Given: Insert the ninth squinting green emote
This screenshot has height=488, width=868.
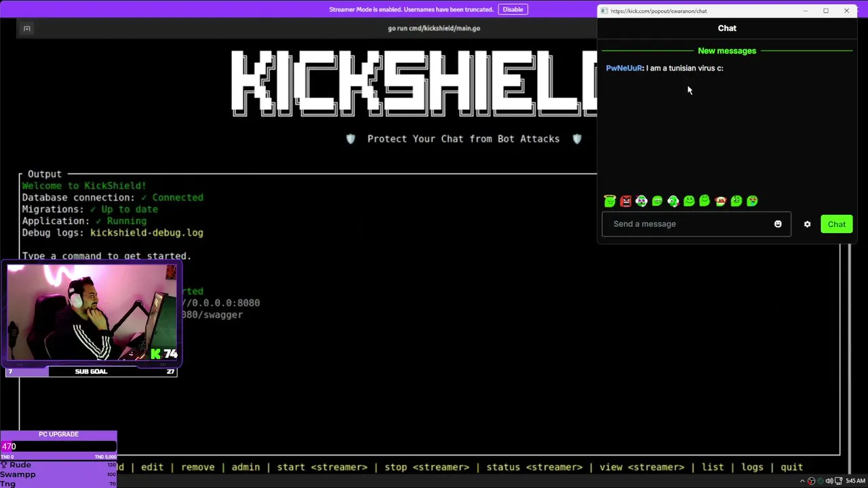Looking at the screenshot, I should (x=736, y=201).
